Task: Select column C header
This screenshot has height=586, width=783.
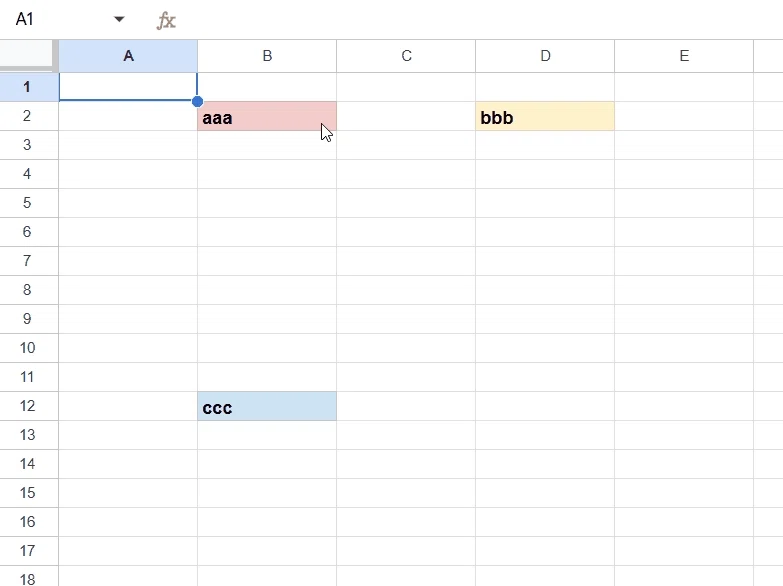Action: tap(406, 56)
